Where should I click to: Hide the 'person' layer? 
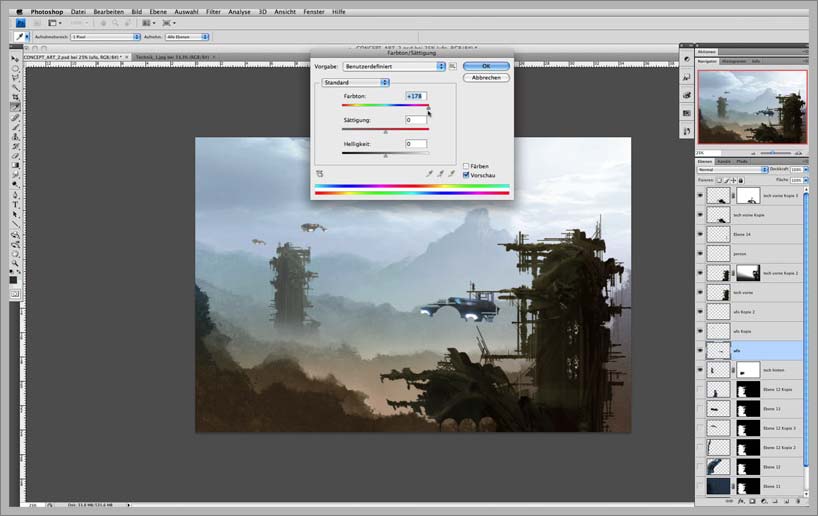pyautogui.click(x=700, y=254)
